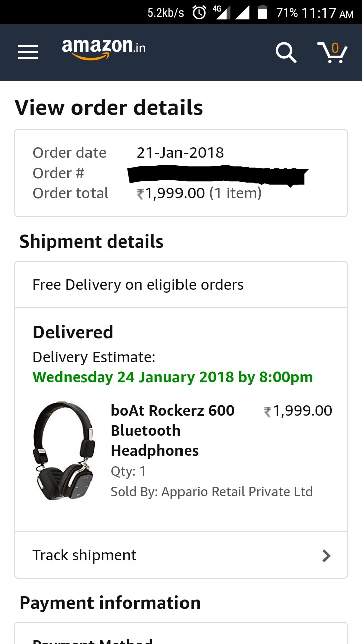Tap the alarm clock status icon
The width and height of the screenshot is (362, 644).
coord(199,13)
